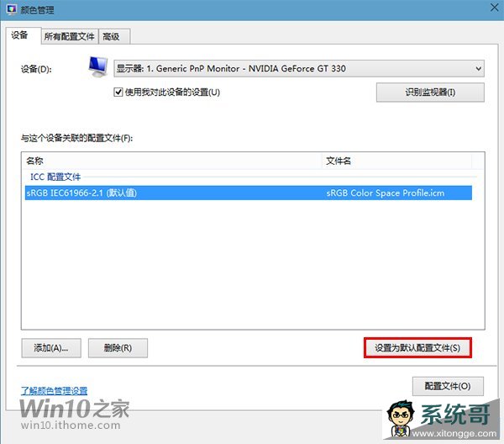504x444 pixels.
Task: Open the 所有配置文件 tab
Action: [70, 37]
